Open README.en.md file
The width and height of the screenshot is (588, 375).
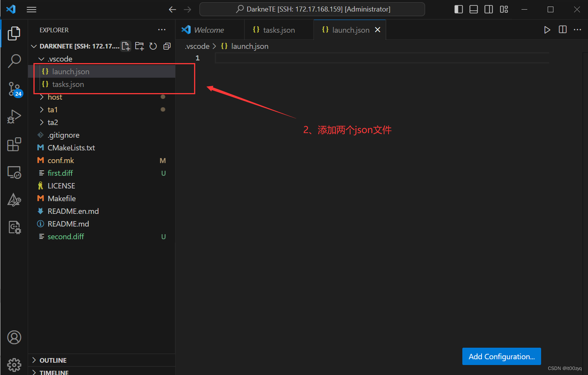point(102,211)
